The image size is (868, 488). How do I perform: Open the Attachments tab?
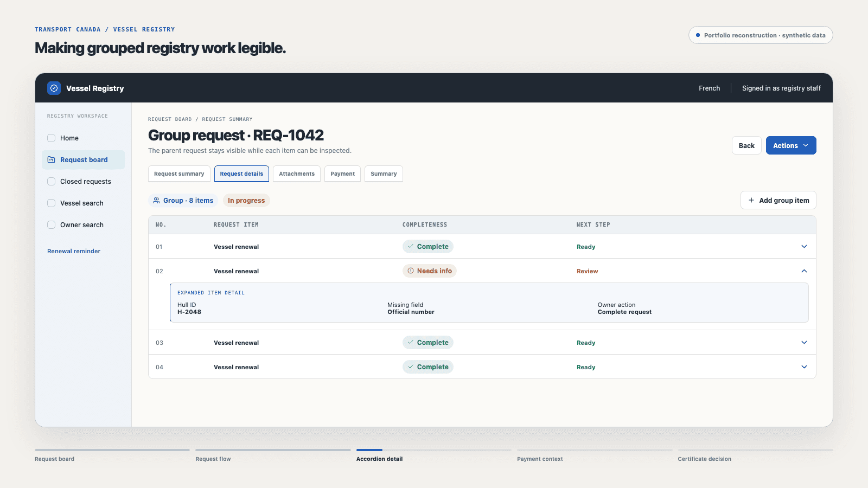click(297, 174)
